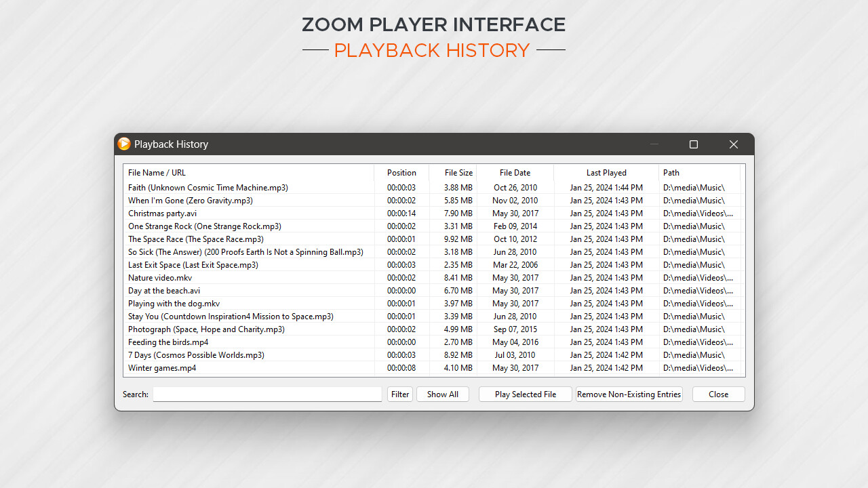Select the Day at the beach.avi entry
This screenshot has width=868, height=488.
coord(203,290)
